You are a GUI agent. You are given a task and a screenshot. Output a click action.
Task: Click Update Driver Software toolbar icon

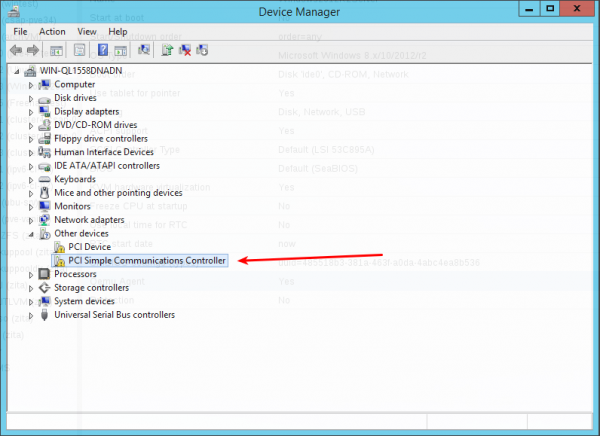[167, 49]
